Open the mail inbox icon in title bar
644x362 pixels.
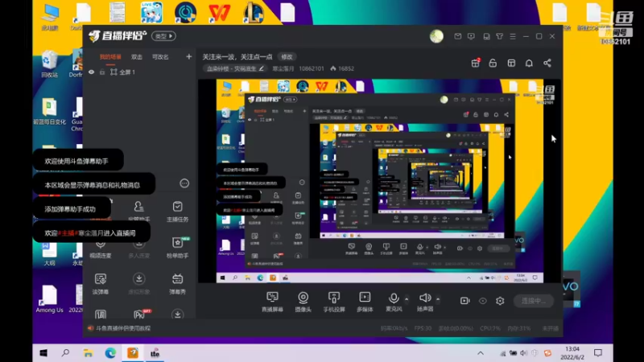(457, 36)
